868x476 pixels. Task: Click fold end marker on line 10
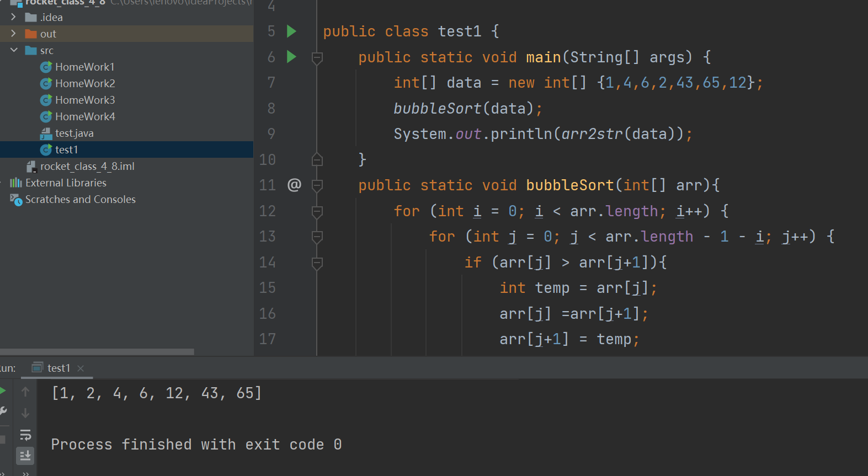point(317,159)
